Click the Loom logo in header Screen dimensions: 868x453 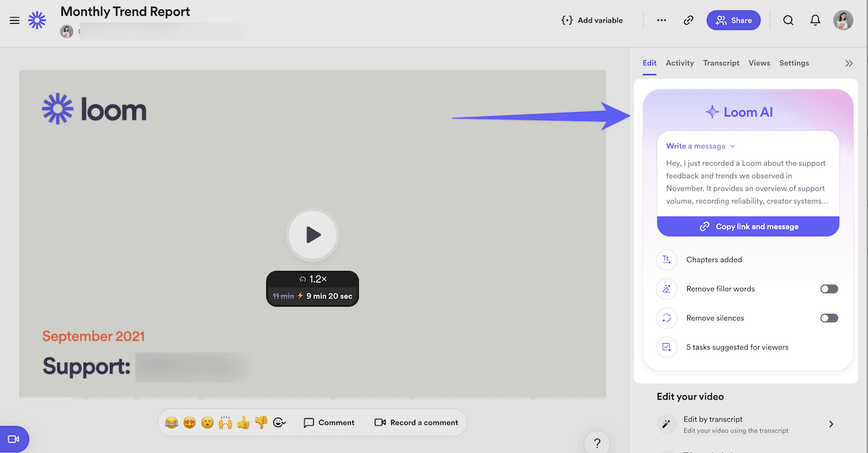pos(37,20)
